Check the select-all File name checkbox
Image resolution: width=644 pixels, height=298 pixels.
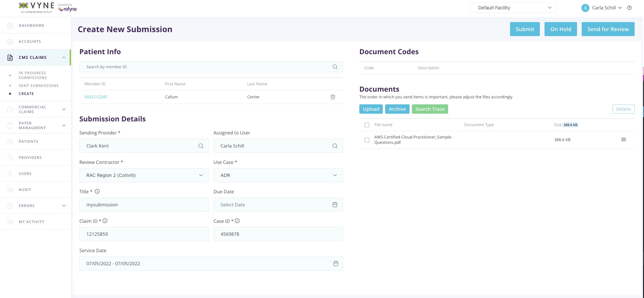click(367, 125)
